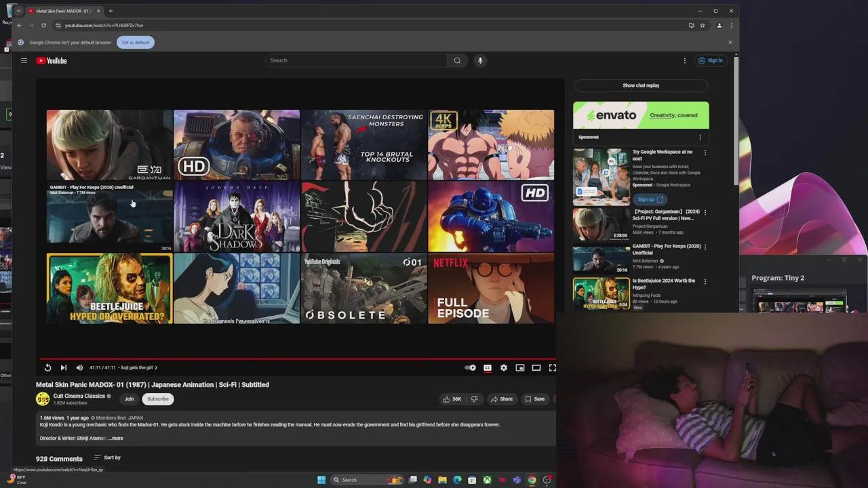Screen dimensions: 868x488
Task: Enable miniplayer mode
Action: pyautogui.click(x=519, y=367)
